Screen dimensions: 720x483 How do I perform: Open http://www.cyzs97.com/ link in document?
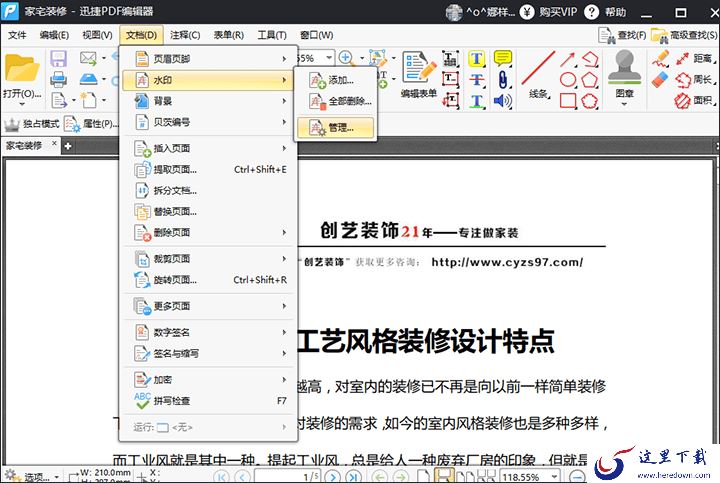tap(507, 262)
